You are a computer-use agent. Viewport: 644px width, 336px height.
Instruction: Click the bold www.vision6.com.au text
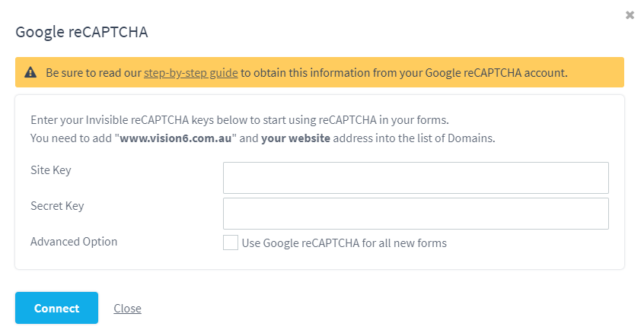(x=175, y=138)
